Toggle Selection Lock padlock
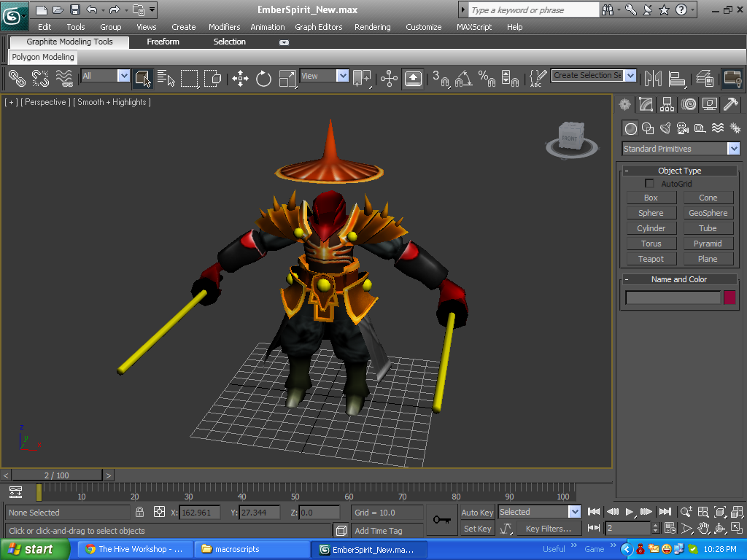Image resolution: width=747 pixels, height=560 pixels. coord(139,512)
